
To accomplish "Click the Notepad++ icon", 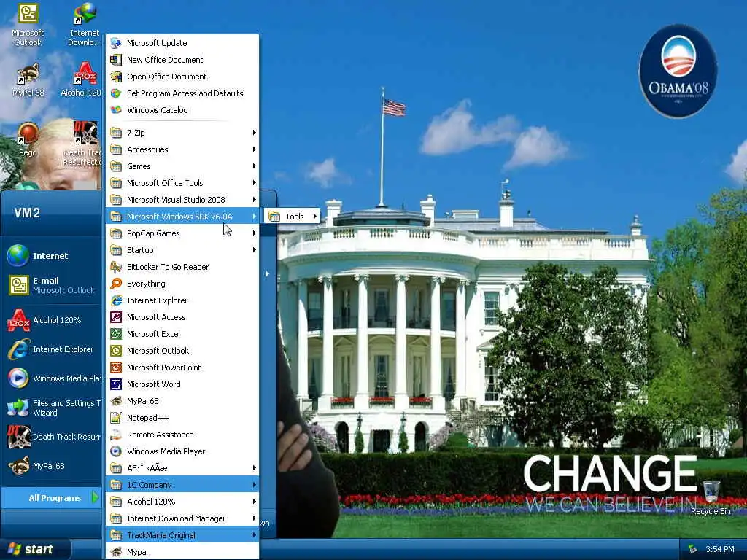I will (116, 418).
